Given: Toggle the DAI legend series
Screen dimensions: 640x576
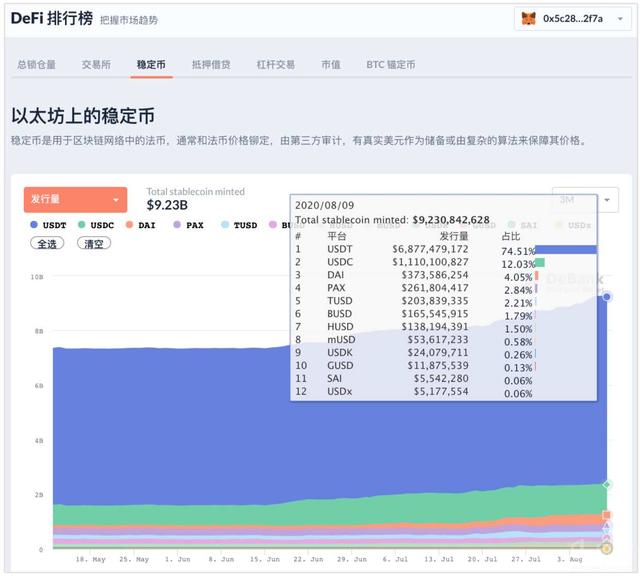Looking at the screenshot, I should tap(141, 225).
